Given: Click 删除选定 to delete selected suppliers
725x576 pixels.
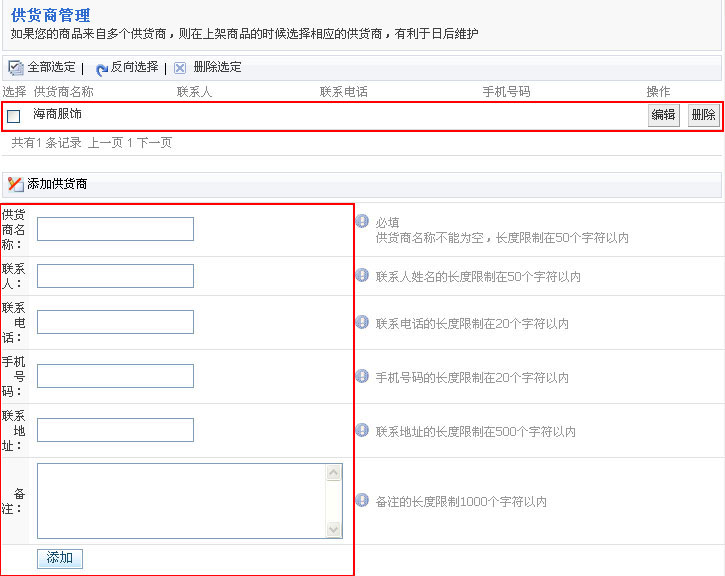Looking at the screenshot, I should pos(217,67).
